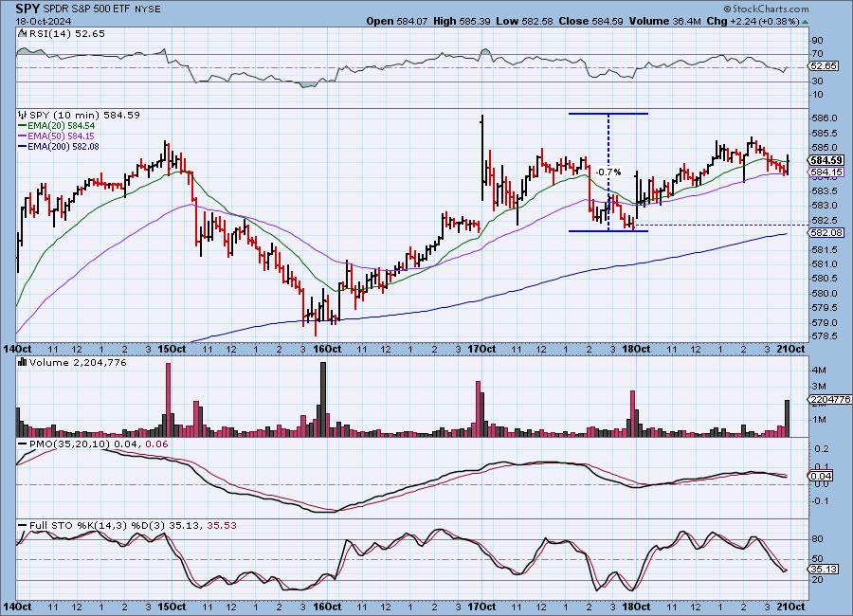Click the NYSE exchange label

[x=148, y=9]
